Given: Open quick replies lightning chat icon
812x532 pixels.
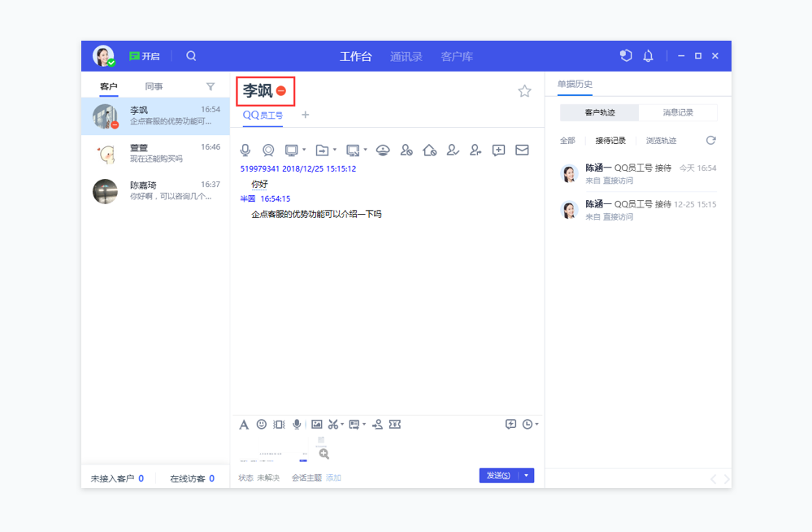Looking at the screenshot, I should [510, 424].
